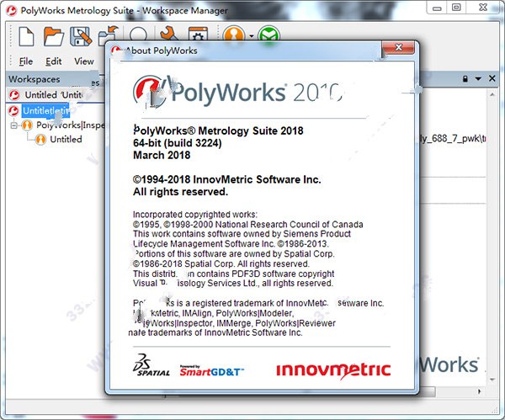Click the InnovMetric logo
The height and width of the screenshot is (420, 505).
pyautogui.click(x=333, y=370)
